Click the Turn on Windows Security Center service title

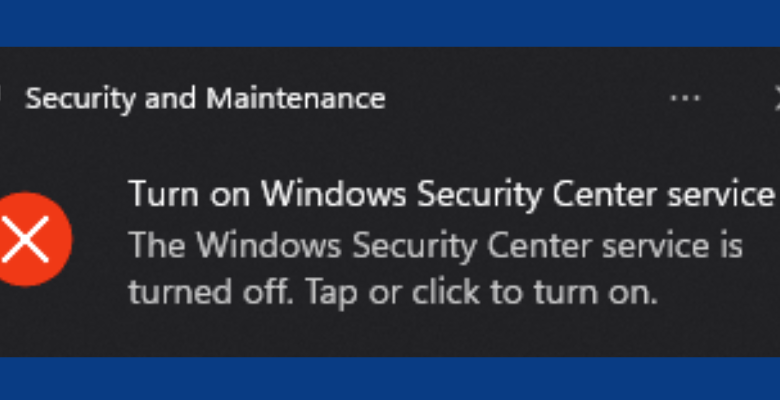pyautogui.click(x=451, y=192)
